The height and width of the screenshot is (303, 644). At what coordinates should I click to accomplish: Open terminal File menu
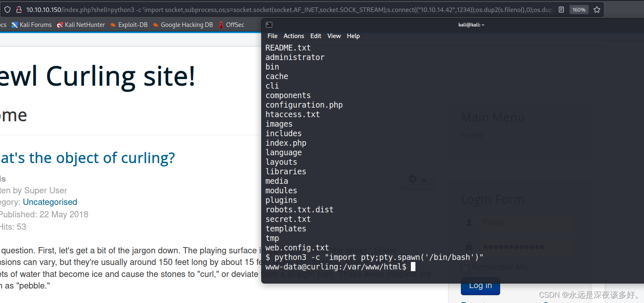(272, 36)
